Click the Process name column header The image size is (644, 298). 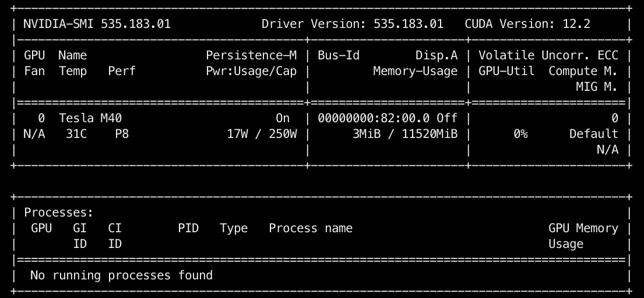(311, 228)
